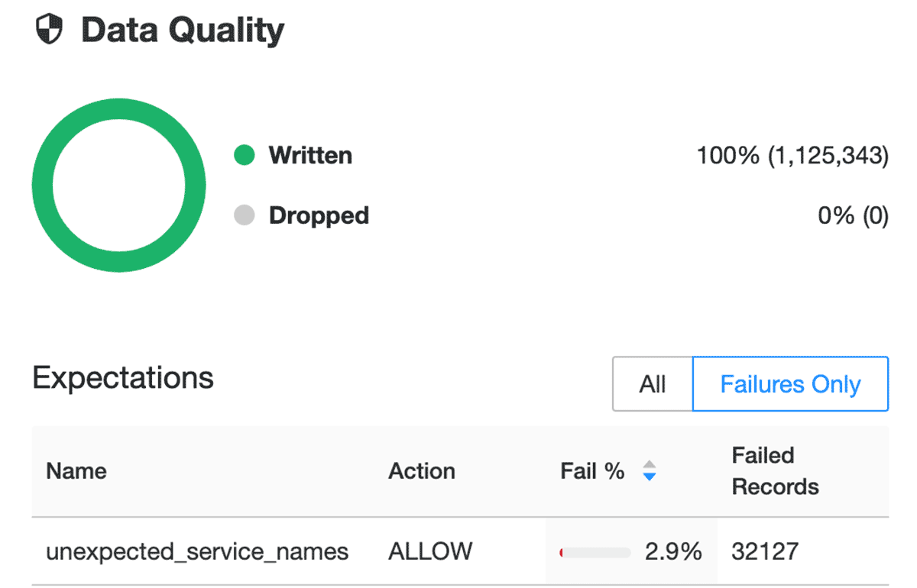Click the 32127 failed records value
This screenshot has height=588, width=917.
point(765,551)
